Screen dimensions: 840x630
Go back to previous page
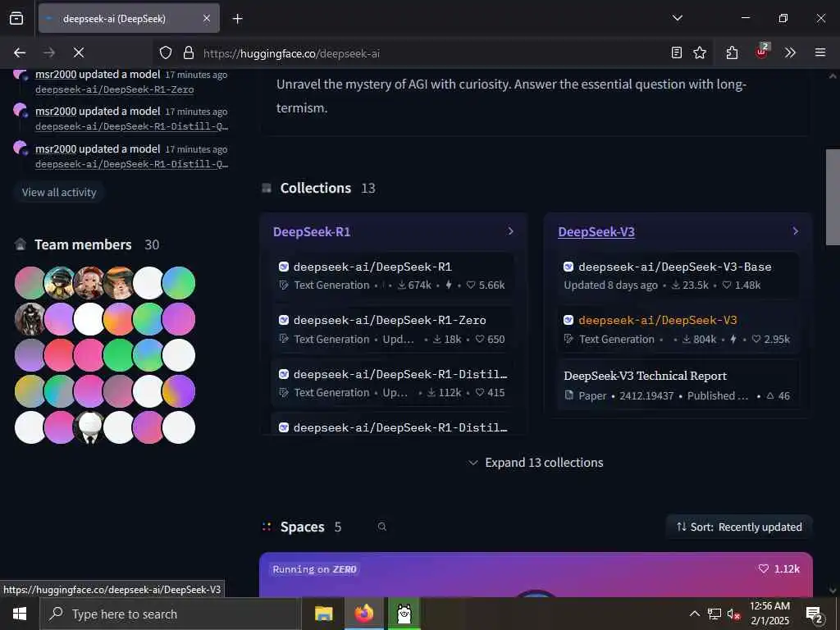point(20,52)
